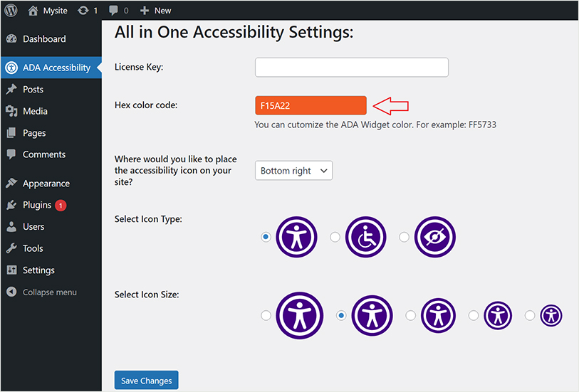The height and width of the screenshot is (392, 579).
Task: Click the Mysite home icon
Action: 33,11
